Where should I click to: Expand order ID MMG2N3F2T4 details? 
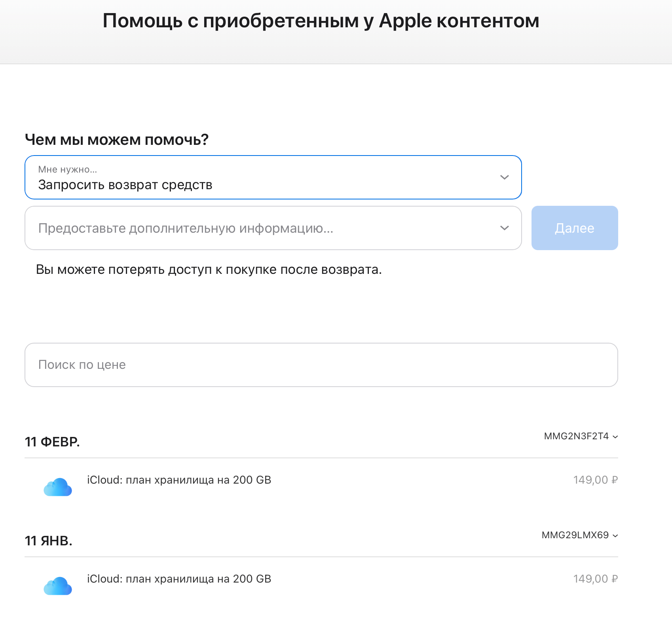tap(577, 437)
